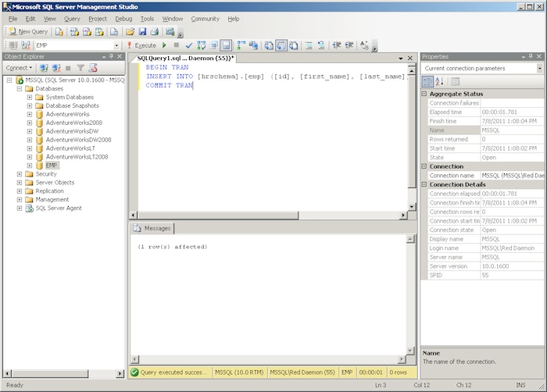Click the Parse checkmark icon

188,45
